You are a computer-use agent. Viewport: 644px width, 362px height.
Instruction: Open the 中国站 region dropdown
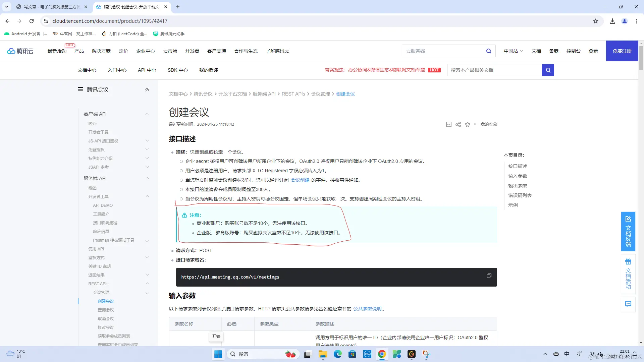[513, 51]
